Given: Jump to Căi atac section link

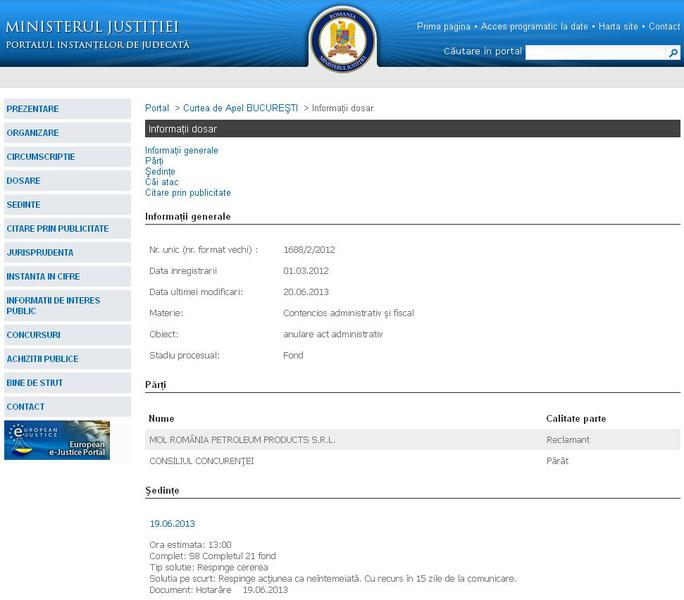Looking at the screenshot, I should tap(160, 182).
